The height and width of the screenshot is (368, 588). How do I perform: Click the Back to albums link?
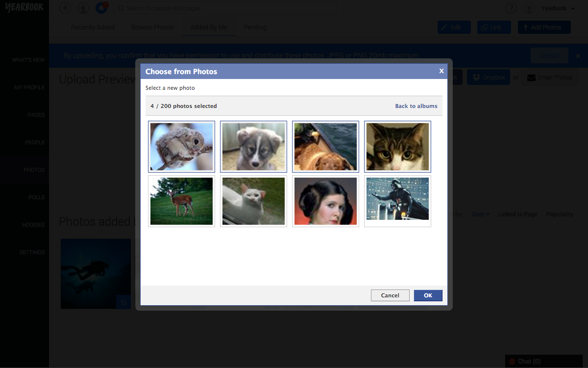click(416, 106)
